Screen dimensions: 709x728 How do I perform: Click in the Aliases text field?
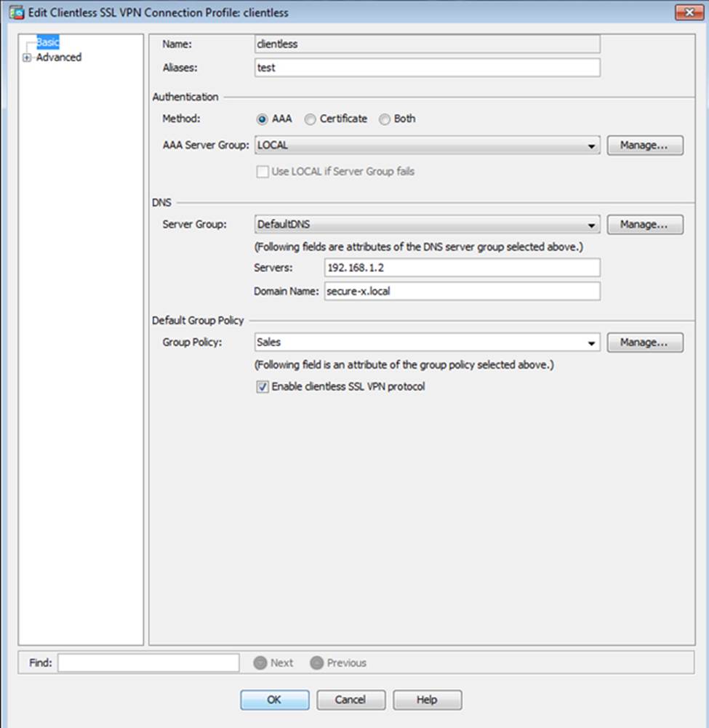click(x=427, y=68)
